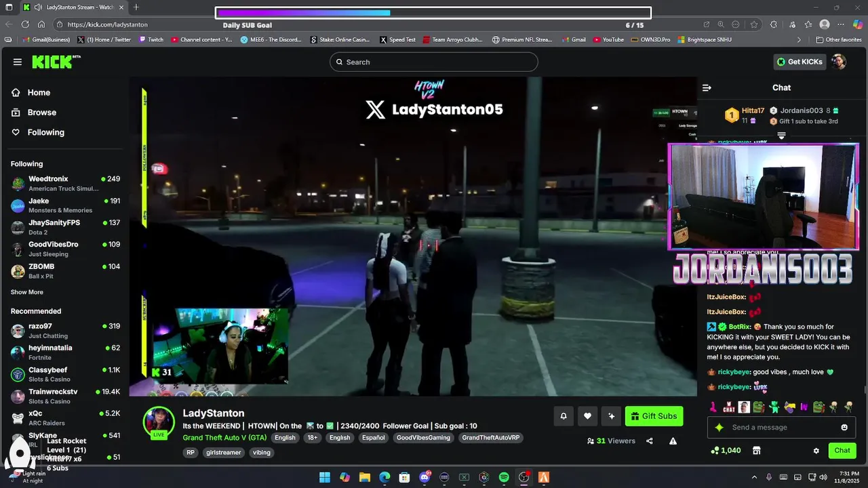
Task: Open a new browser tab
Action: 136,7
